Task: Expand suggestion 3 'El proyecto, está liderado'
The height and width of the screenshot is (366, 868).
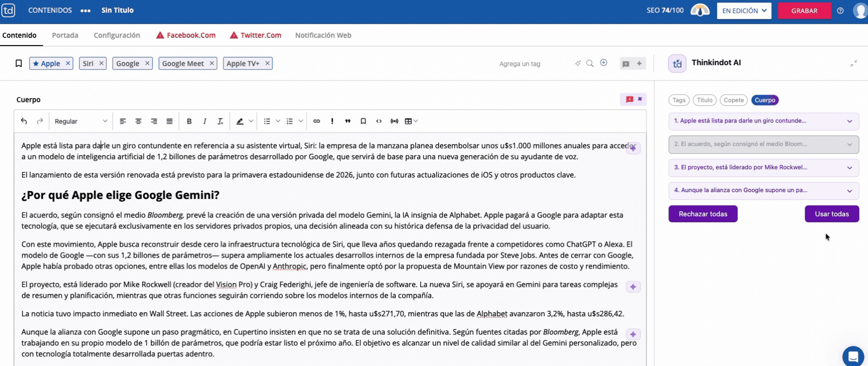Action: tap(764, 168)
